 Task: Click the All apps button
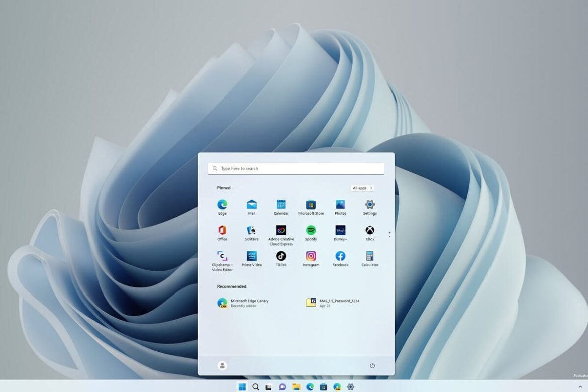362,188
